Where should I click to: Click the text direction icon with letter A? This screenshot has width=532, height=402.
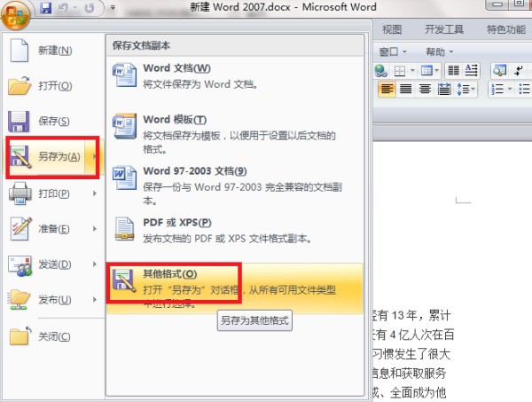point(472,71)
